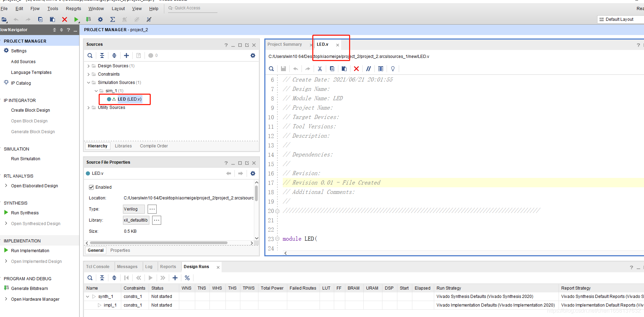Screen dimensions: 644x317
Task: Toggle line comments in the editor
Action: [x=369, y=69]
